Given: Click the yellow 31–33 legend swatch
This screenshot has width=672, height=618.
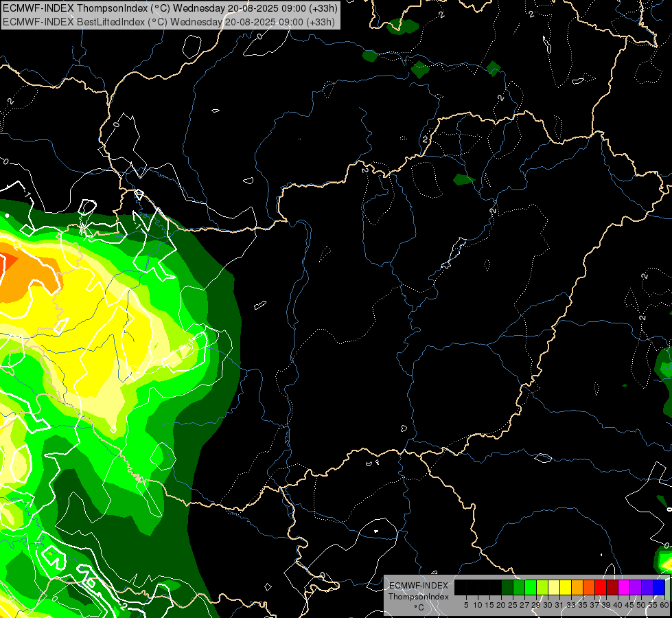Looking at the screenshot, I should coord(566,588).
